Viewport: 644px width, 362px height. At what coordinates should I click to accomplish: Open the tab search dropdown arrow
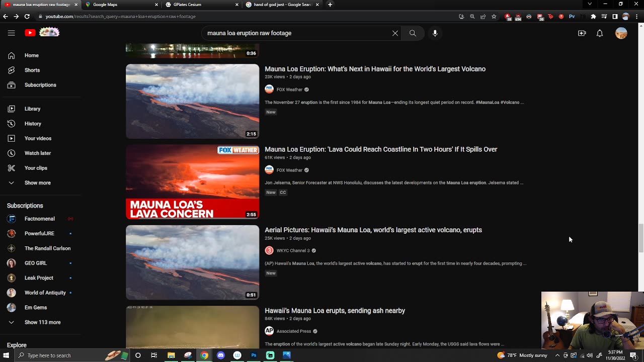click(x=590, y=4)
